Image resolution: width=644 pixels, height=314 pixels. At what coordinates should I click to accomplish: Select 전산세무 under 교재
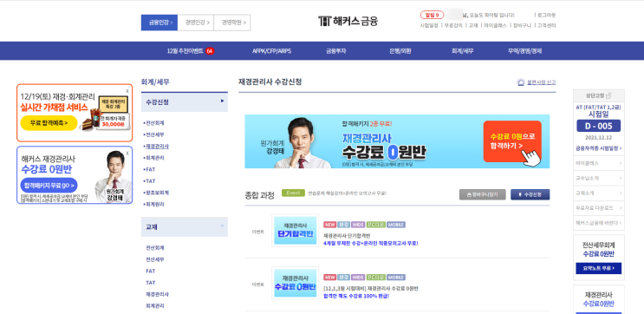click(x=155, y=259)
